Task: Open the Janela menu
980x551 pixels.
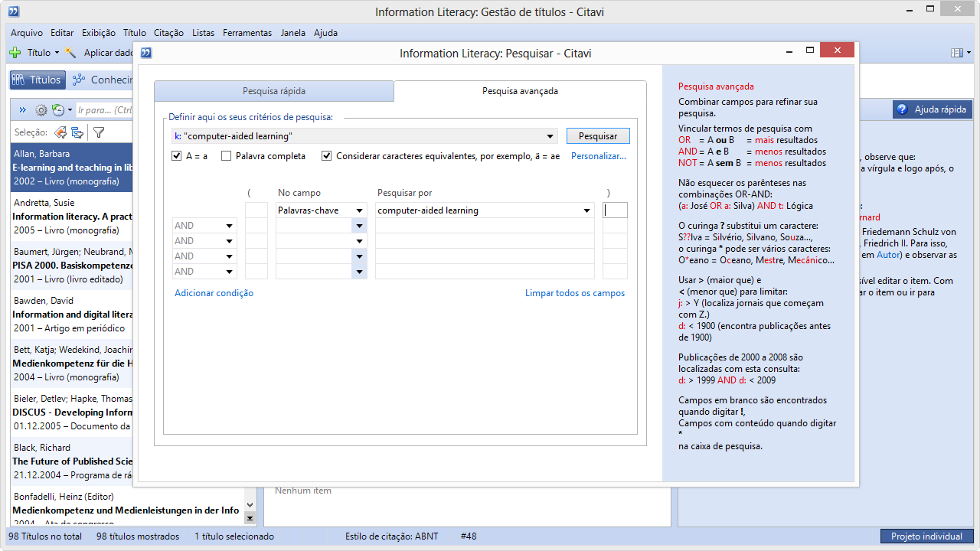Action: 293,33
